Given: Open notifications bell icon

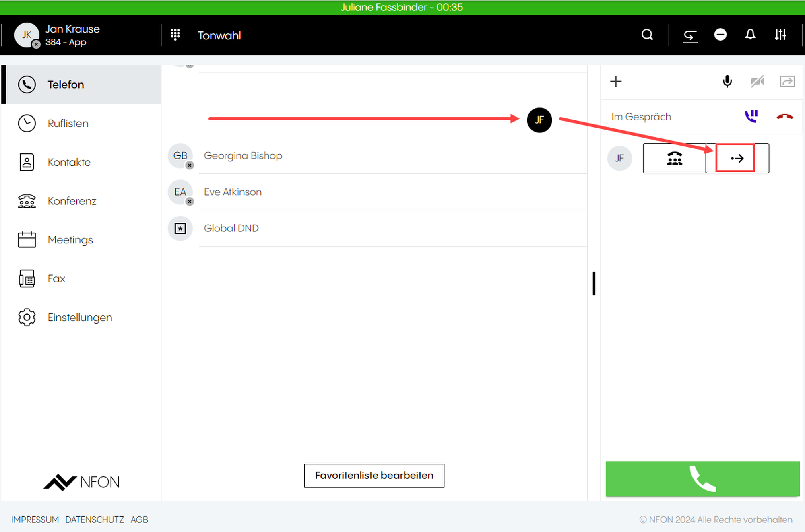Looking at the screenshot, I should point(750,35).
